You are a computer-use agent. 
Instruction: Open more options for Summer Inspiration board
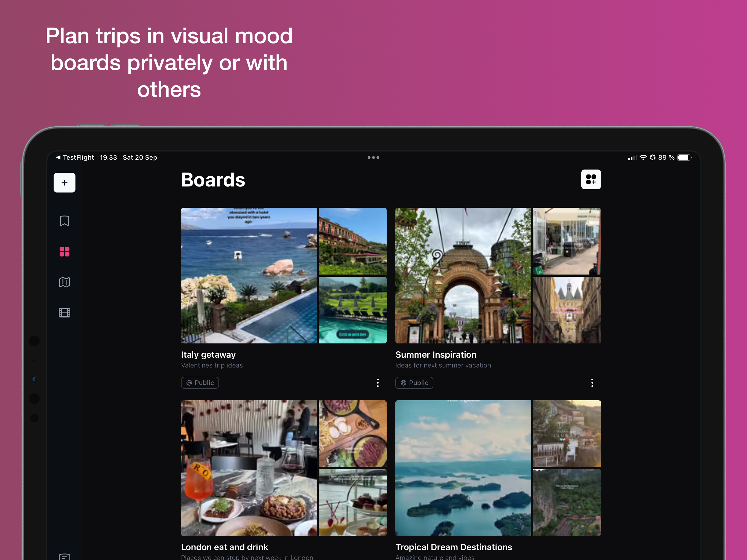(x=592, y=383)
